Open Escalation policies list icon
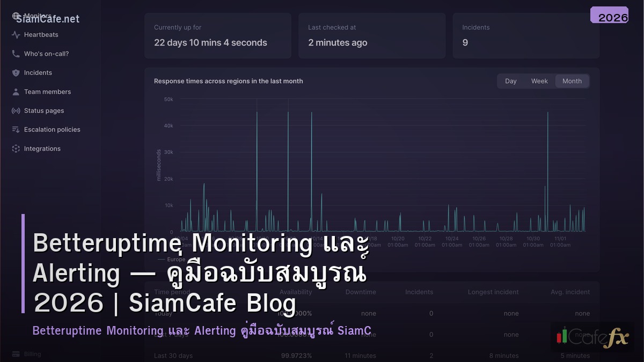This screenshot has height=362, width=644. click(15, 129)
